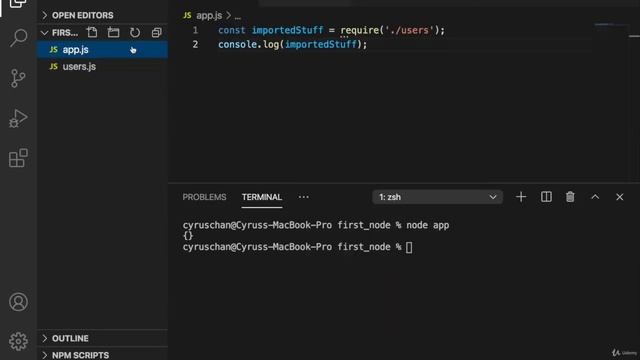Click 'node app' command in terminal
The height and width of the screenshot is (360, 640).
(427, 225)
